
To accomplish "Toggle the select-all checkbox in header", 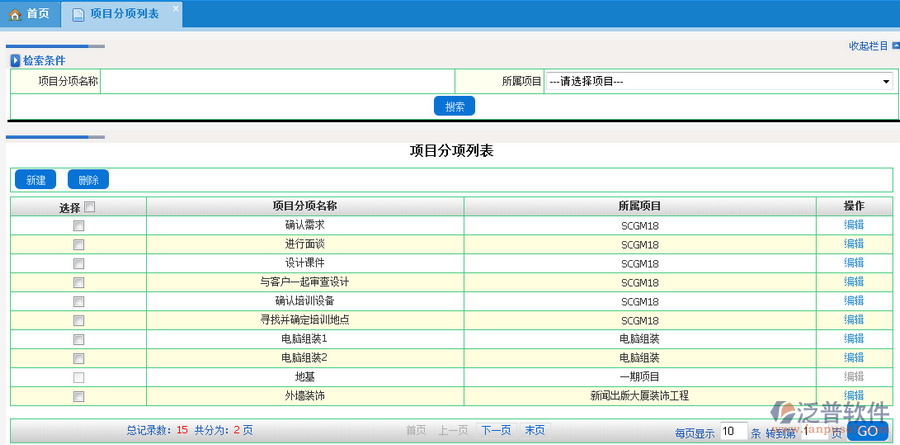I will pos(90,207).
